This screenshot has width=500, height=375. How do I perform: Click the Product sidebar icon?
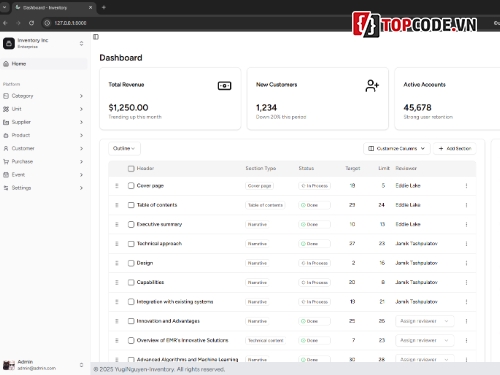(6, 135)
